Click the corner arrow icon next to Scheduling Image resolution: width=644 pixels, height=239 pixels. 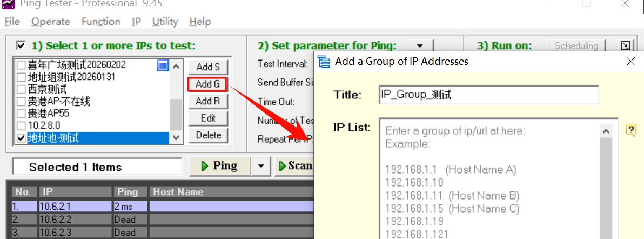click(x=625, y=46)
